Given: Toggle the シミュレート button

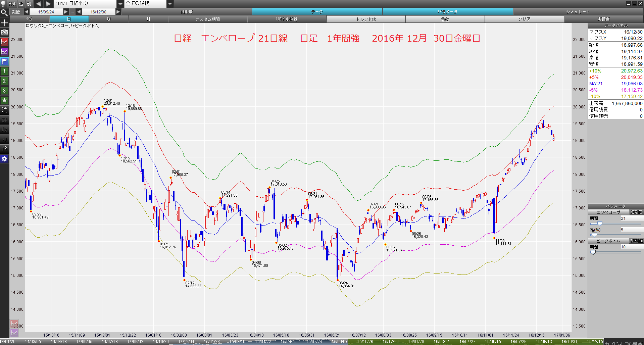Looking at the screenshot, I should [x=578, y=12].
